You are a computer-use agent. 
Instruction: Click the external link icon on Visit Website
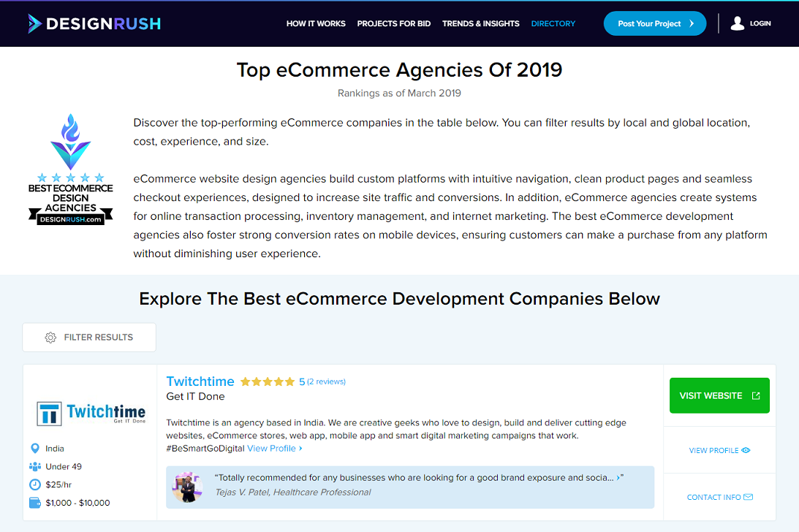coord(756,395)
